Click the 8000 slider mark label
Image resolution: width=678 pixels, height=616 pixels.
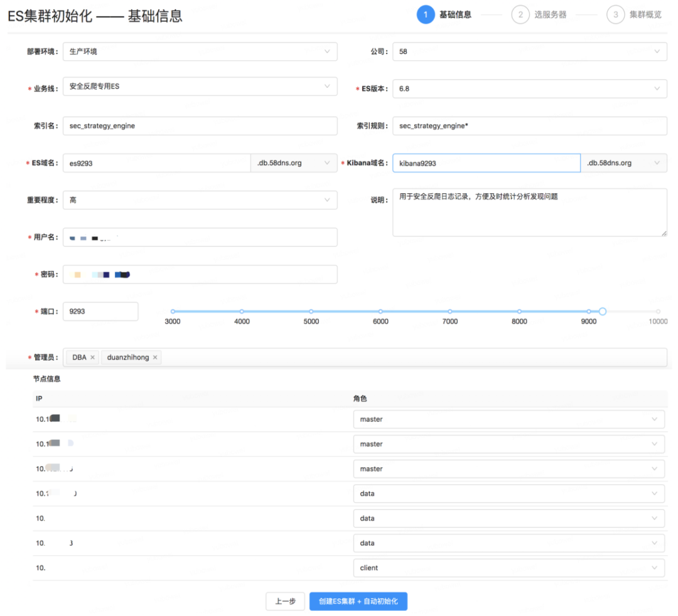[x=519, y=321]
